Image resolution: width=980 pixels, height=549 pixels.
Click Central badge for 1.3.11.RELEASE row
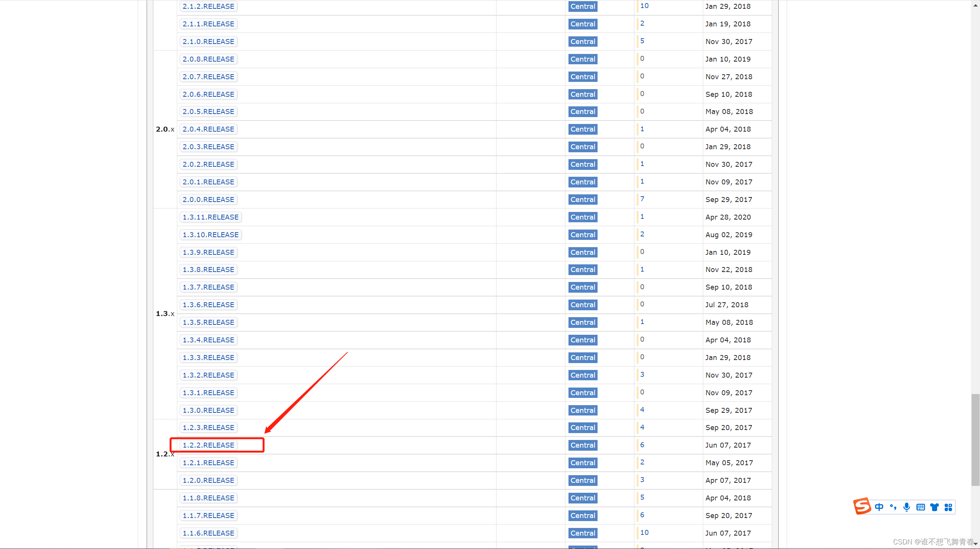583,217
